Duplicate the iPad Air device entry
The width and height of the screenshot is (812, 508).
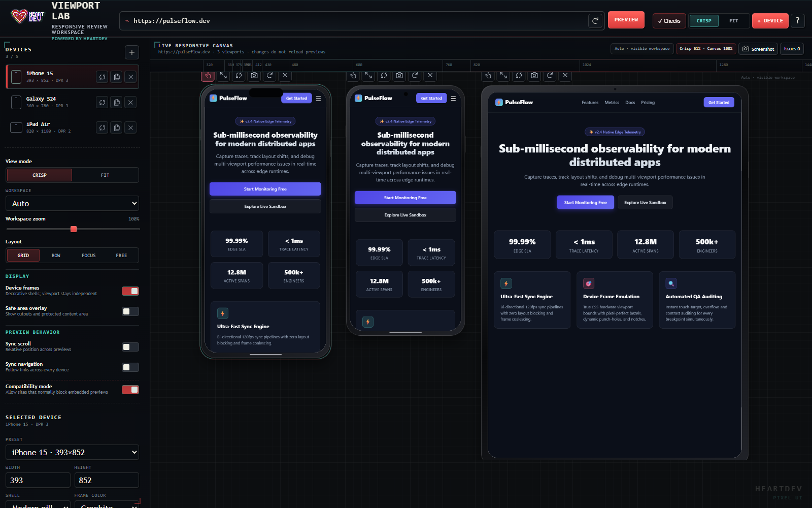point(117,128)
